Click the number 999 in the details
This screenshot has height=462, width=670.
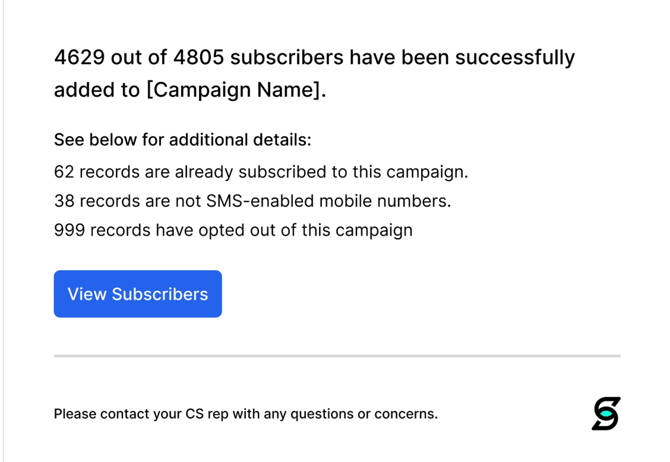click(x=69, y=230)
